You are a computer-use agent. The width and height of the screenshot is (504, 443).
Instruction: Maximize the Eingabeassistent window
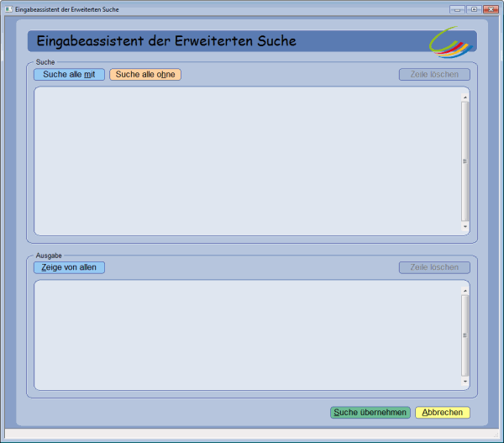pyautogui.click(x=474, y=9)
